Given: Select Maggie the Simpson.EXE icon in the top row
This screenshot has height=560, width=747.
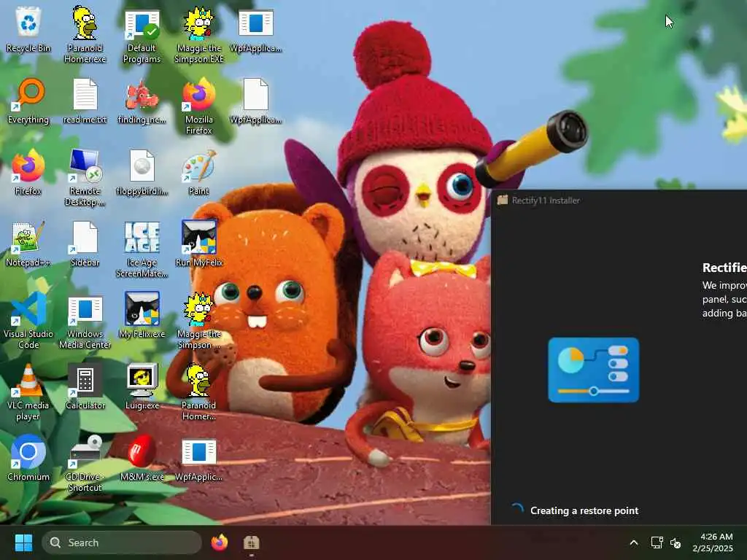Looking at the screenshot, I should tap(198, 34).
